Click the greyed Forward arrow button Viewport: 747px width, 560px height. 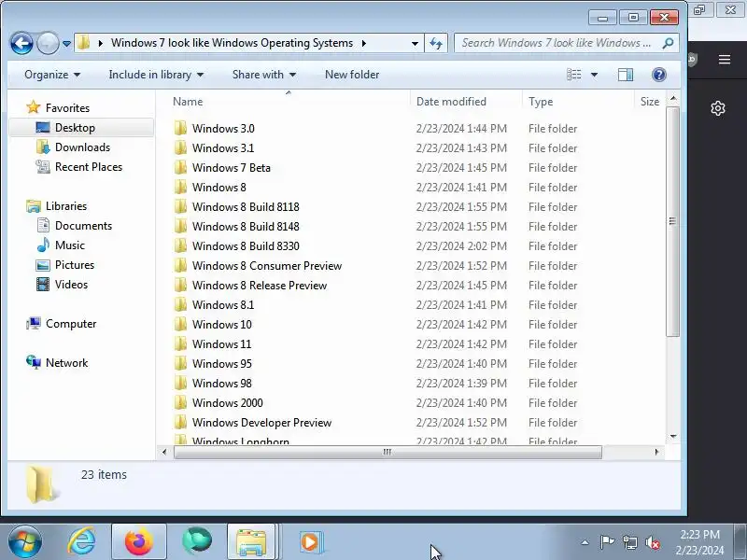coord(48,43)
